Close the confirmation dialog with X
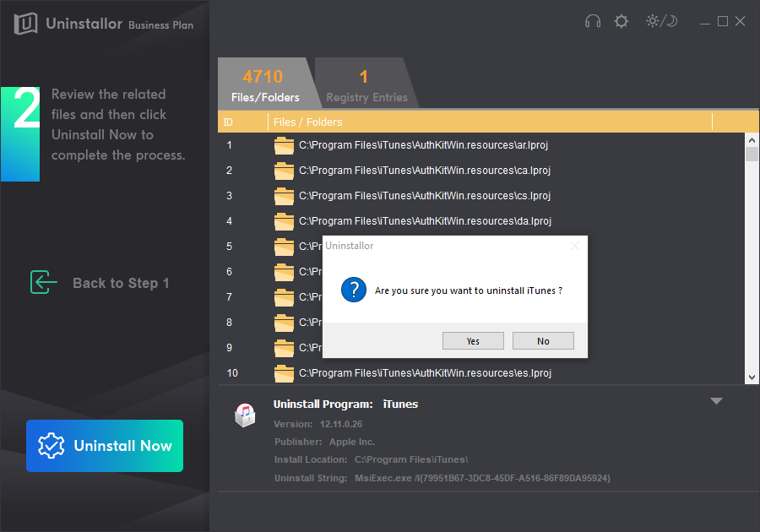 click(575, 246)
